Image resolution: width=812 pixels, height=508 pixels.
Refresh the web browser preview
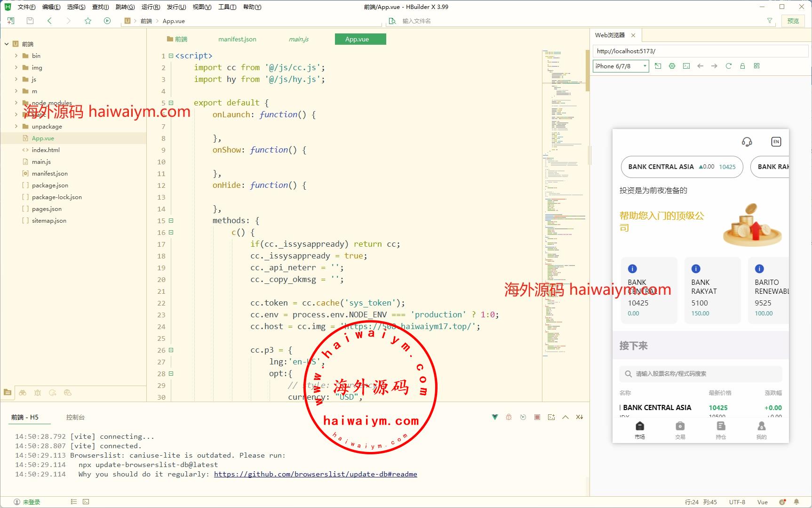pyautogui.click(x=728, y=66)
